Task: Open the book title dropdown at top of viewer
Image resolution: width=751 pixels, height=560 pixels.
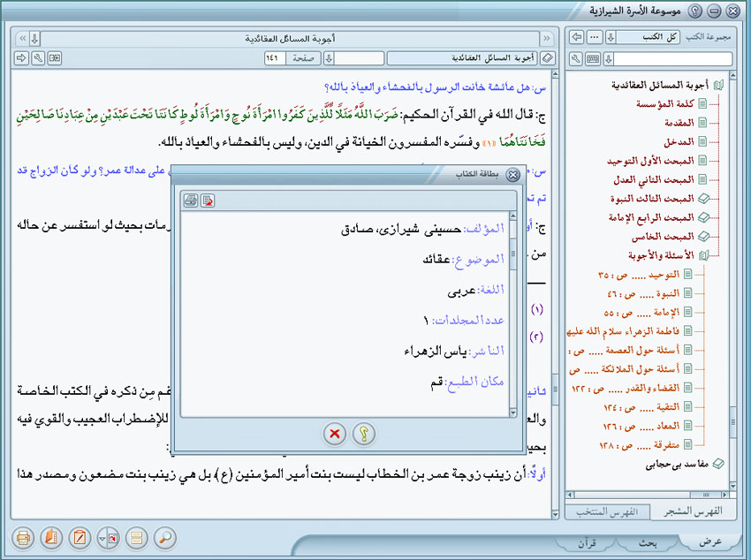Action: pyautogui.click(x=35, y=38)
